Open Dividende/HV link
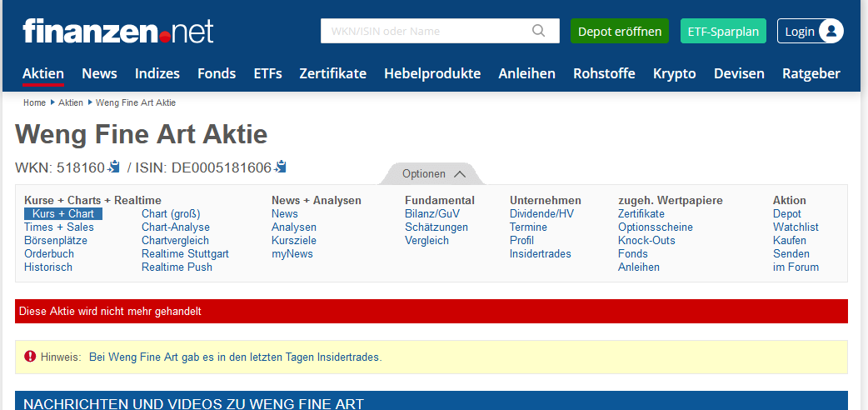Screen dimensions: 868x410 (x=542, y=214)
